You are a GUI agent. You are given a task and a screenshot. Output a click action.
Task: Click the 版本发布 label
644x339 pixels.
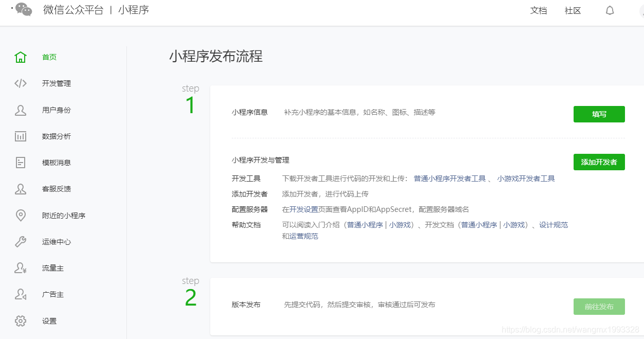click(x=246, y=305)
